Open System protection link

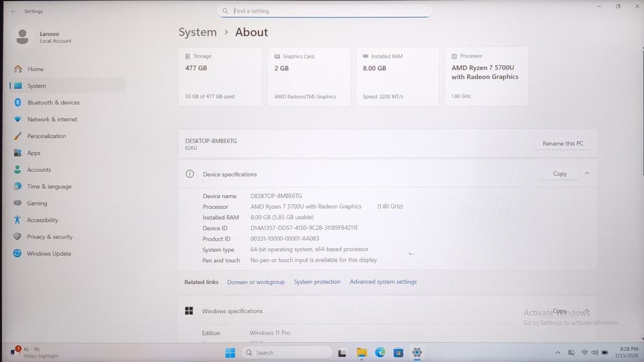317,282
